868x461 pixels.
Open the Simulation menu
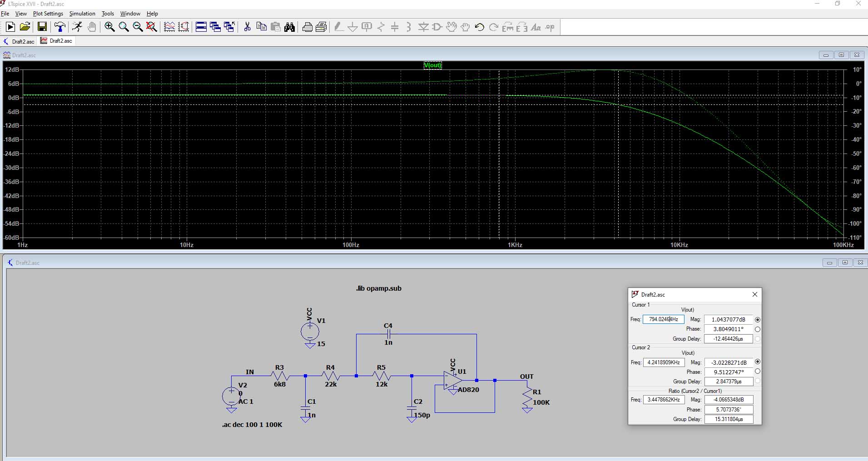click(82, 14)
